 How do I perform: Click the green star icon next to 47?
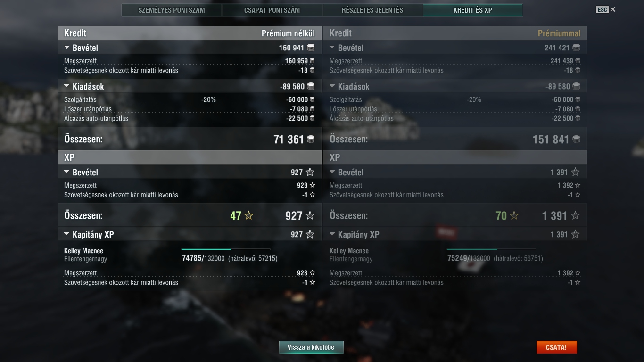coord(249,215)
